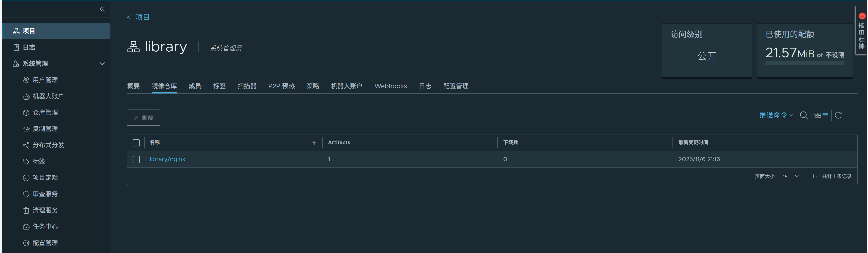Open 清理服务 trash item in sidebar
868x253 pixels.
pos(45,210)
